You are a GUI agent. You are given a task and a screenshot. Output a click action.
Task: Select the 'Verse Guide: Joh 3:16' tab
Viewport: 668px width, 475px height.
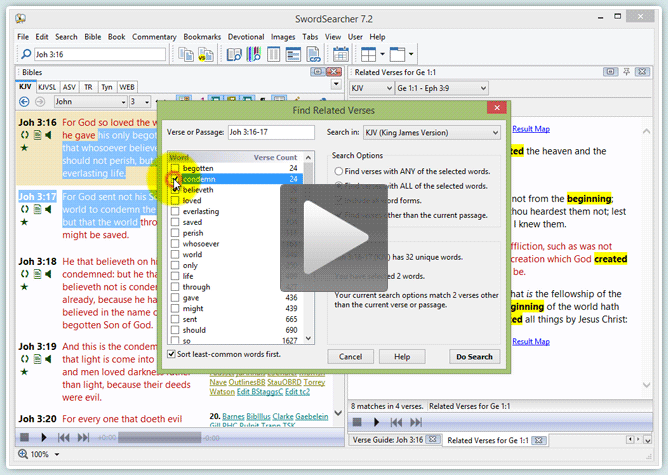pos(388,440)
